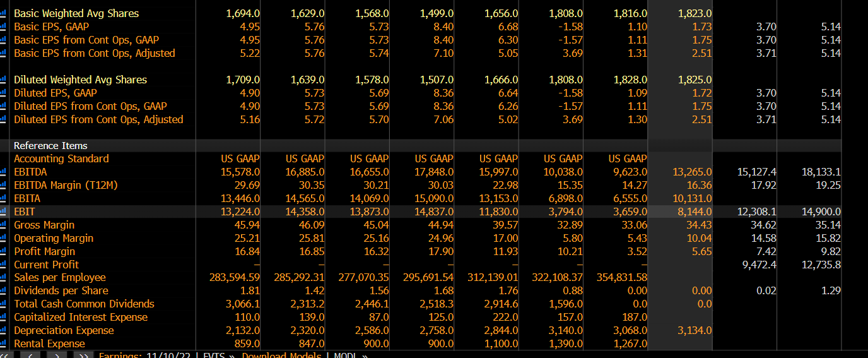The width and height of the screenshot is (868, 358).
Task: Click chart icon beside Dividends per Share
Action: pos(3,290)
